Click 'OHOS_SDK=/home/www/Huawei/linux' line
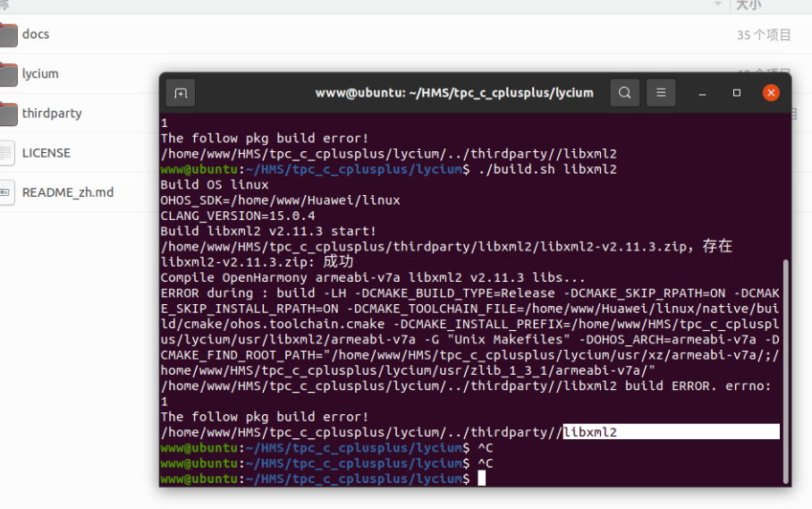Screen dimensions: 812x509 (x=280, y=200)
